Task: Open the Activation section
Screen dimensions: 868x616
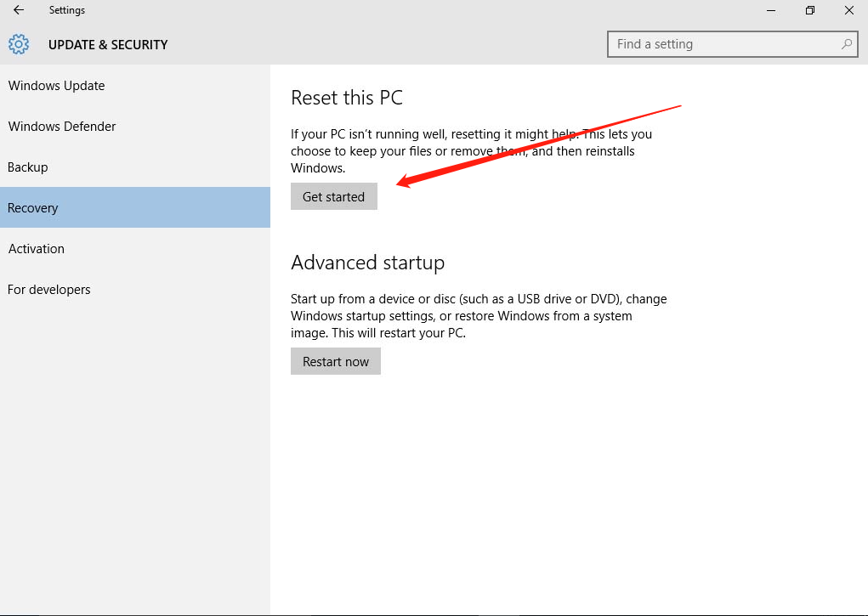Action: (x=135, y=248)
